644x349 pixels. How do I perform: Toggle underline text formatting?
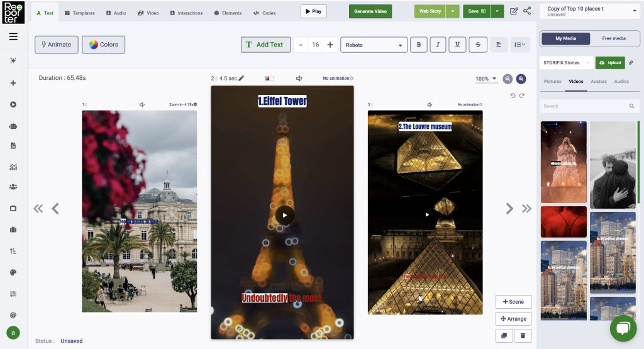457,45
